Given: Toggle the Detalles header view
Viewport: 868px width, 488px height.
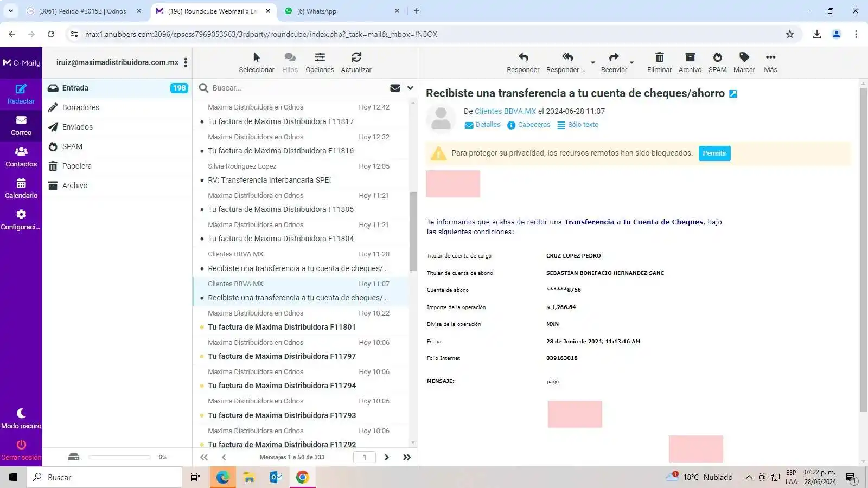Looking at the screenshot, I should [x=482, y=125].
